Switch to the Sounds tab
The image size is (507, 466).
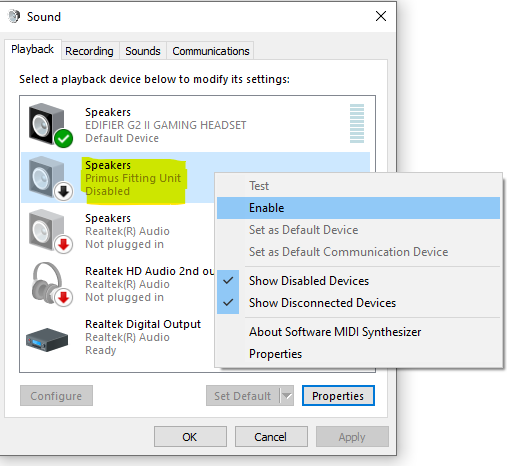pyautogui.click(x=143, y=51)
